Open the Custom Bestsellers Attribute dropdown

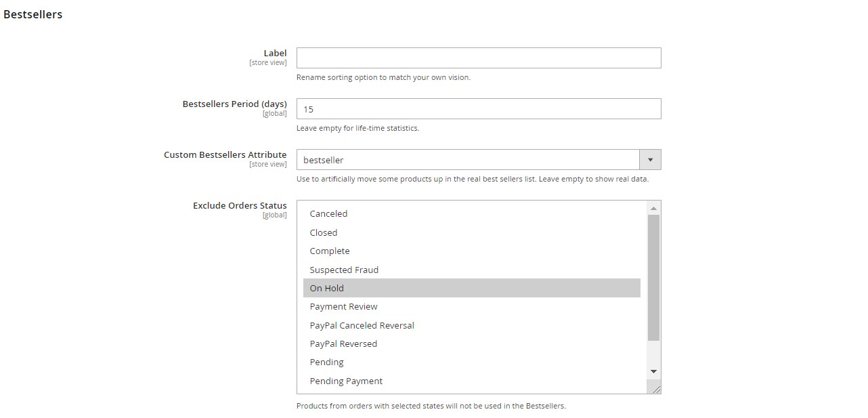[468, 160]
